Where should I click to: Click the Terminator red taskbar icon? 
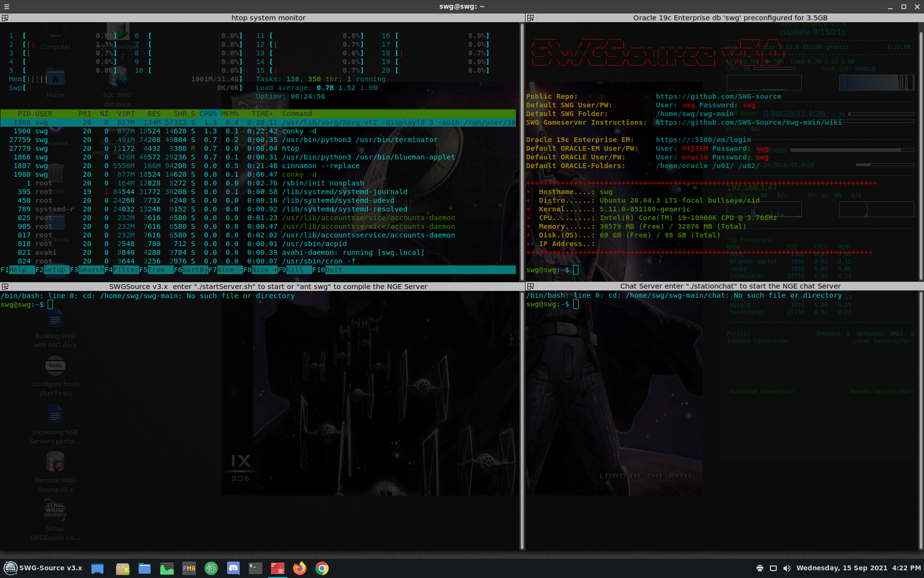tap(278, 568)
